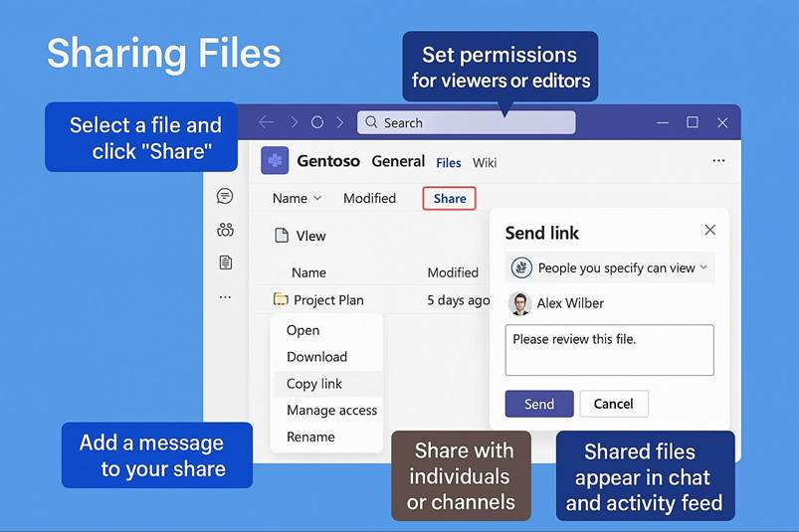
Task: Click the message text box in Send link
Action: (609, 350)
